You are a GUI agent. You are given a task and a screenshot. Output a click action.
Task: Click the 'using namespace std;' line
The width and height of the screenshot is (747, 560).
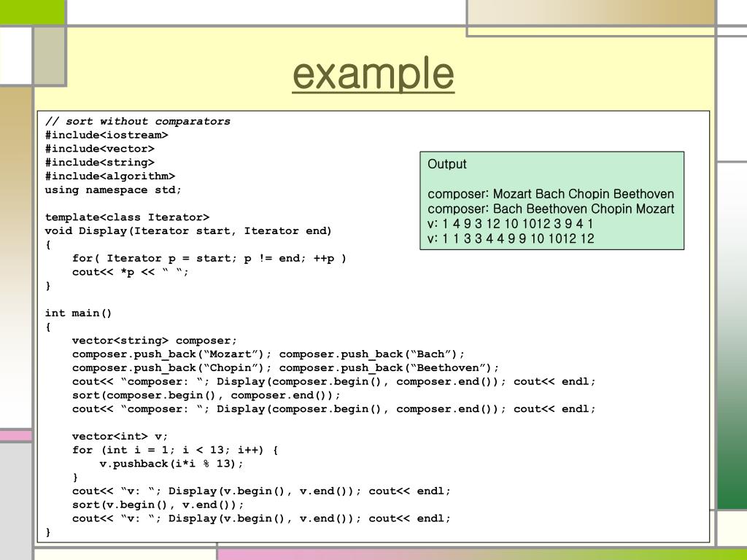tap(113, 190)
